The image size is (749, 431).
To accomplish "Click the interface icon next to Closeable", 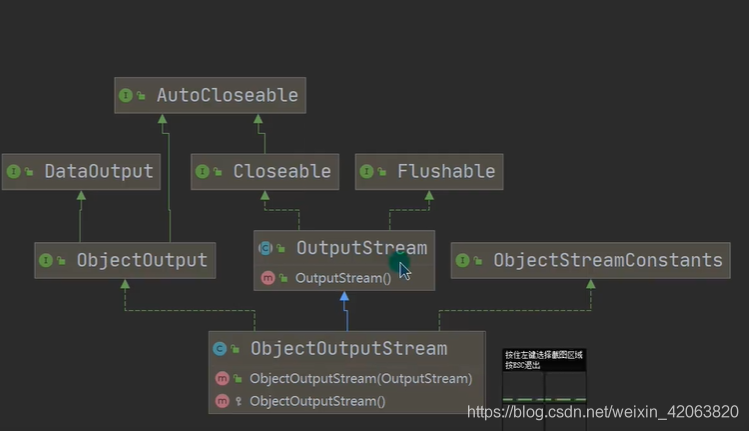I will point(203,172).
